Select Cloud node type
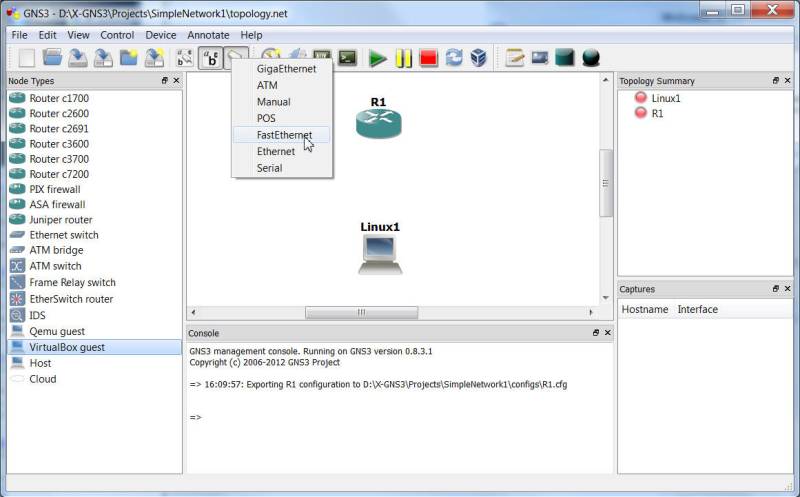This screenshot has height=497, width=800. (x=94, y=379)
